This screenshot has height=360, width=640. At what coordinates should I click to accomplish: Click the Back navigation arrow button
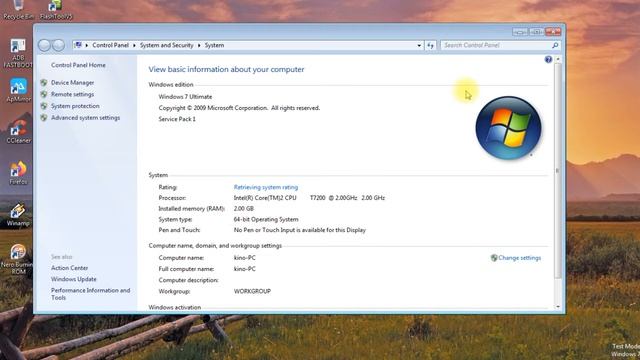44,45
